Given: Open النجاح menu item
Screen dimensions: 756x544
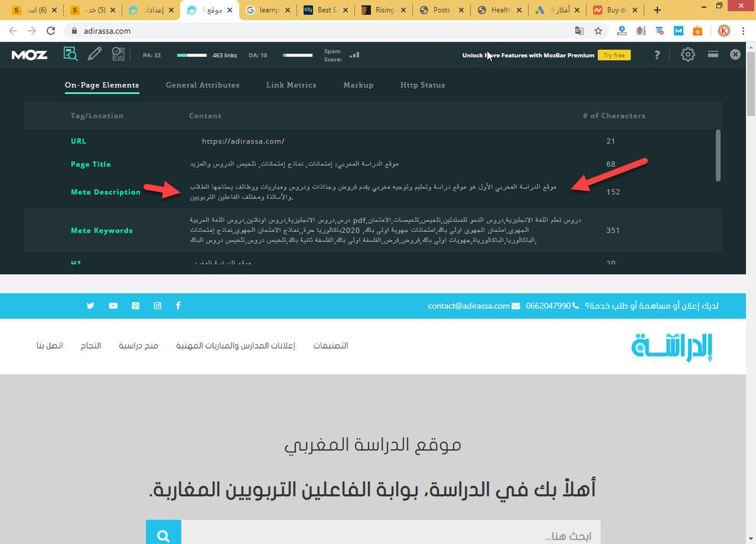Looking at the screenshot, I should tap(90, 345).
